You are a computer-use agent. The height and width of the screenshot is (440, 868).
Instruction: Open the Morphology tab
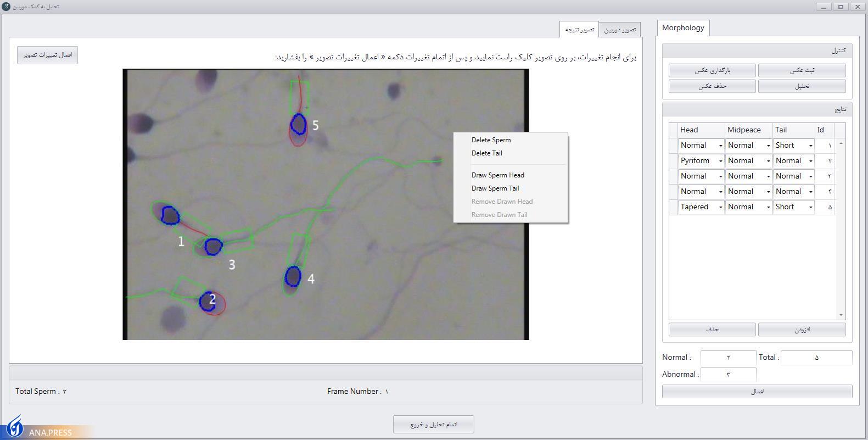[682, 28]
